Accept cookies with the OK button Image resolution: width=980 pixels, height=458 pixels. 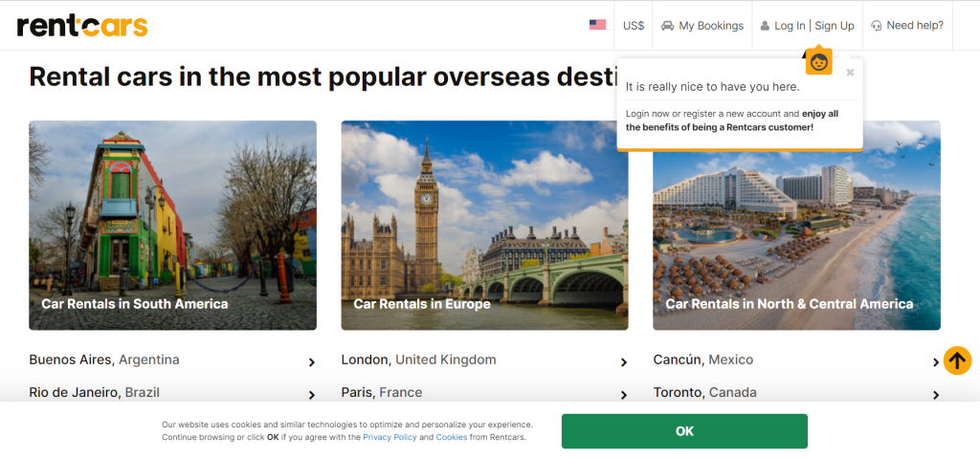[x=684, y=431]
